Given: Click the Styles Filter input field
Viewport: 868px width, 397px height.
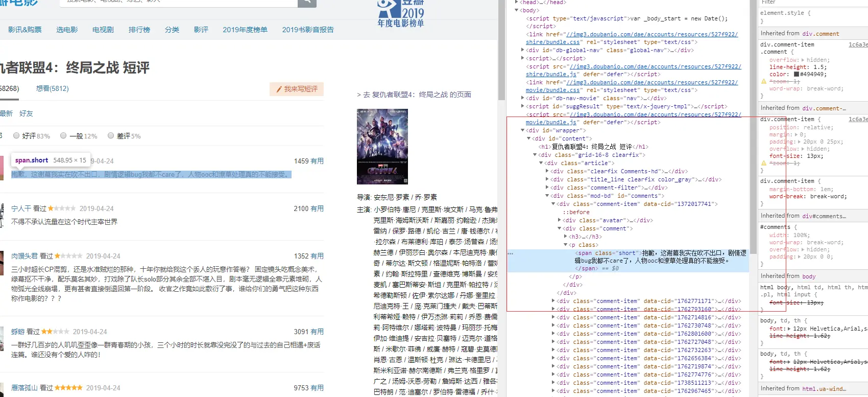Looking at the screenshot, I should tap(813, 3).
